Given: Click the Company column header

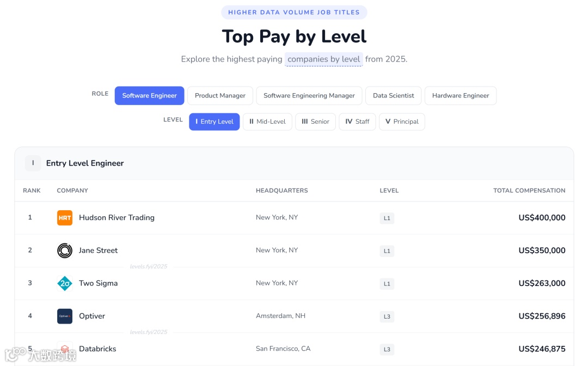Looking at the screenshot, I should click(x=72, y=191).
